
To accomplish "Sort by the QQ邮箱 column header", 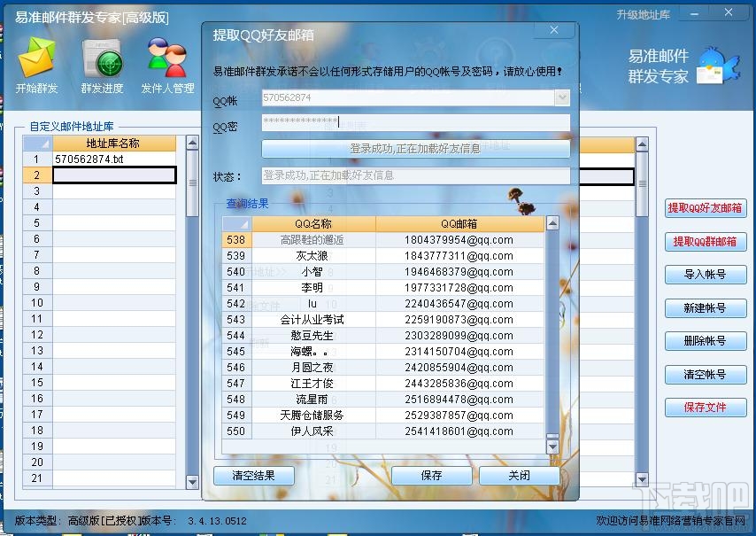I will (x=459, y=224).
